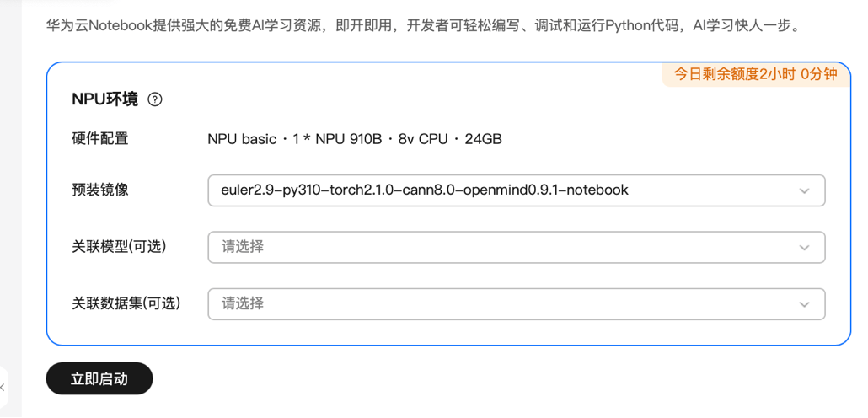This screenshot has width=868, height=418.
Task: Click the chevron arrow of 关联模型
Action: tap(804, 248)
